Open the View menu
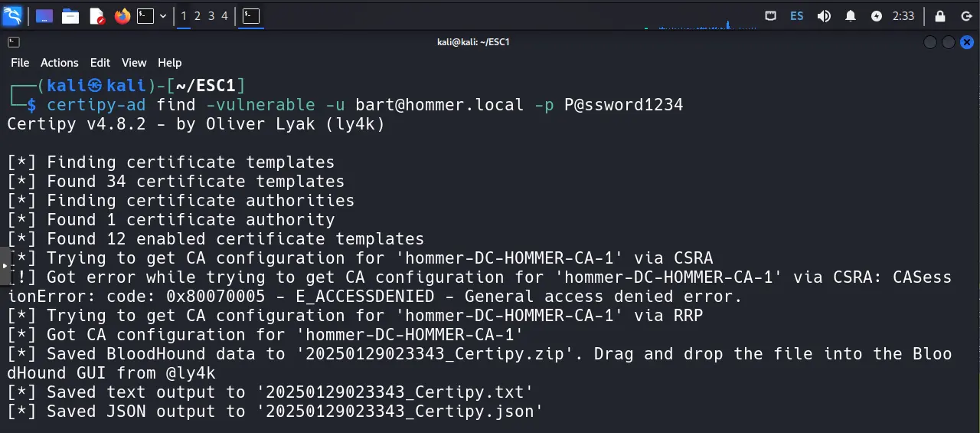980x433 pixels. 134,63
